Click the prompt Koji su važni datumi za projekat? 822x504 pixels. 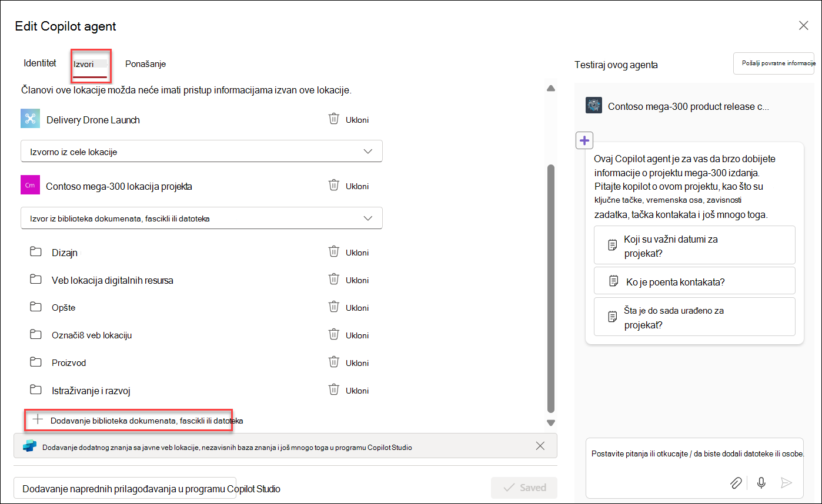pos(694,246)
